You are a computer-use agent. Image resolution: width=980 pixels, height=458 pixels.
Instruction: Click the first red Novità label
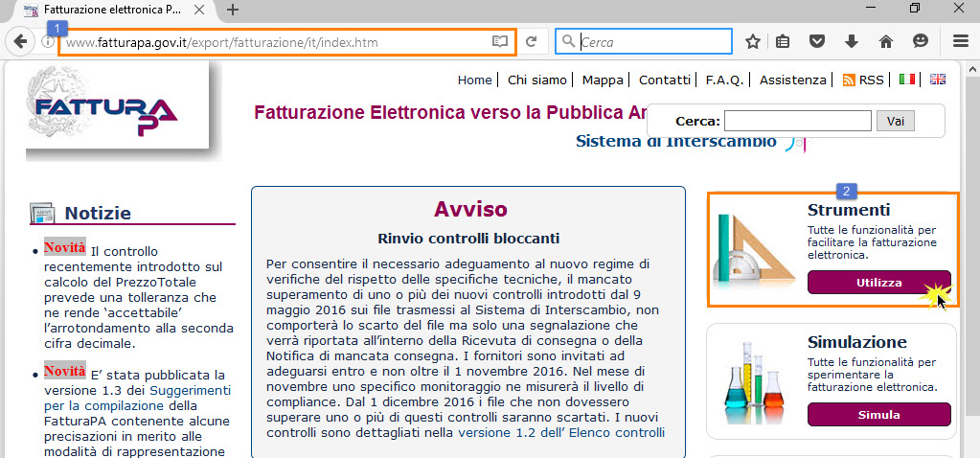(64, 247)
